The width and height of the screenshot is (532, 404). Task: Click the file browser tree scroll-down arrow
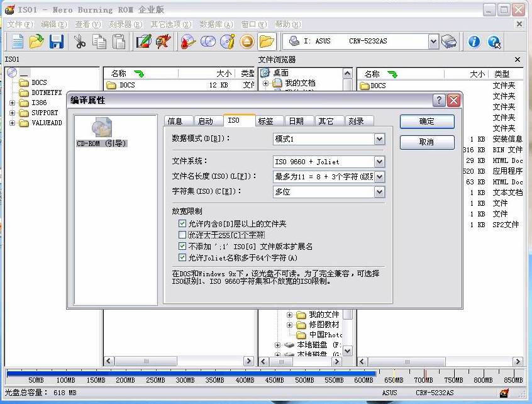(x=348, y=351)
